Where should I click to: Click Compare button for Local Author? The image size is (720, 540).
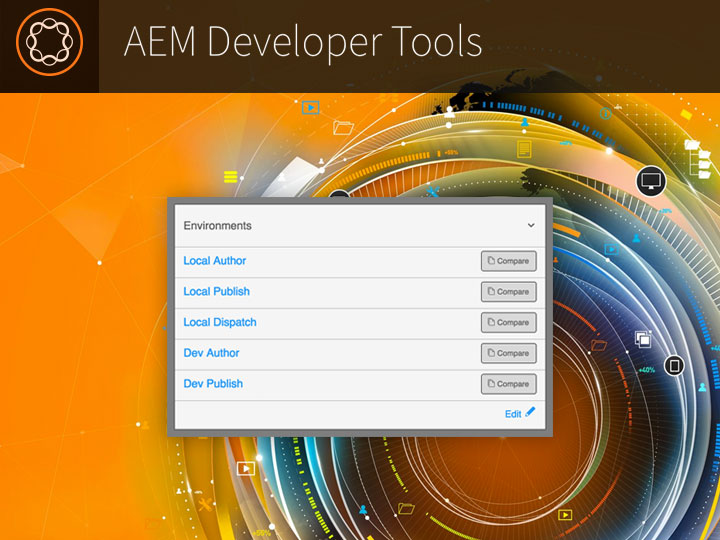coord(508,261)
